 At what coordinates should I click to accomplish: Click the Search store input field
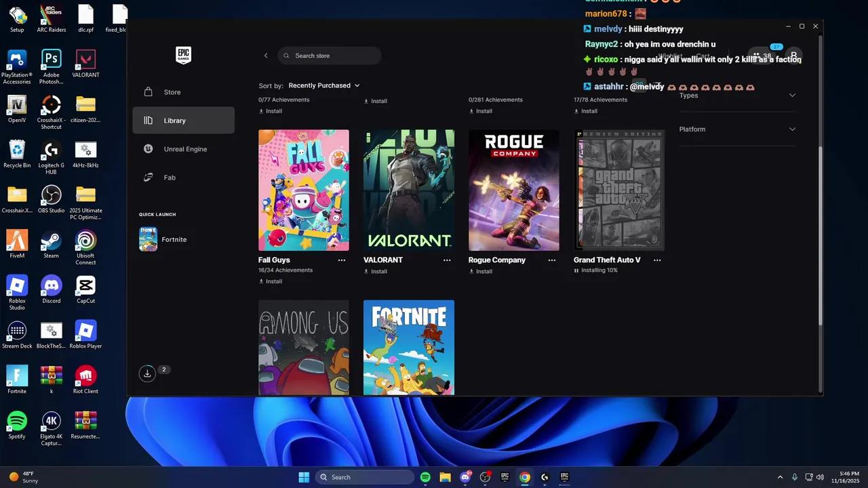point(330,56)
